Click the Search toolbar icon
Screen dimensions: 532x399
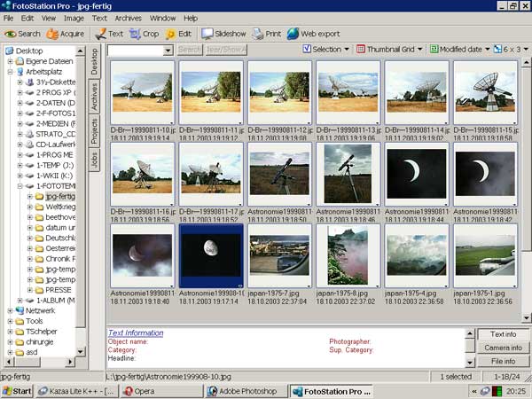[22, 34]
